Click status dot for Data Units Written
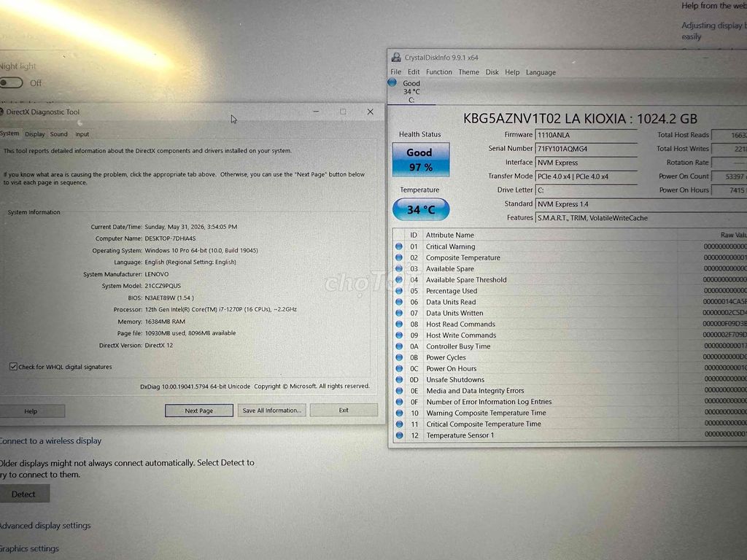Viewport: 747px width, 560px height. pos(399,313)
